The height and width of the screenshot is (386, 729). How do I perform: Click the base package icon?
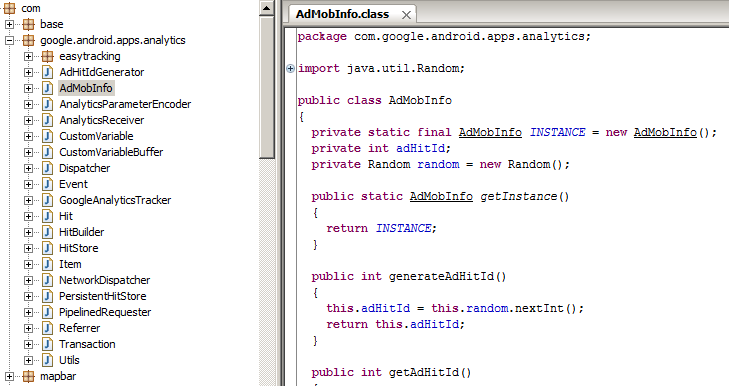[28, 24]
